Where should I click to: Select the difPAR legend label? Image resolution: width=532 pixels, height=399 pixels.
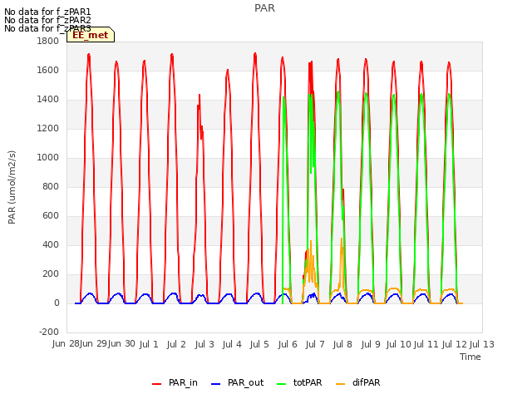point(366,382)
